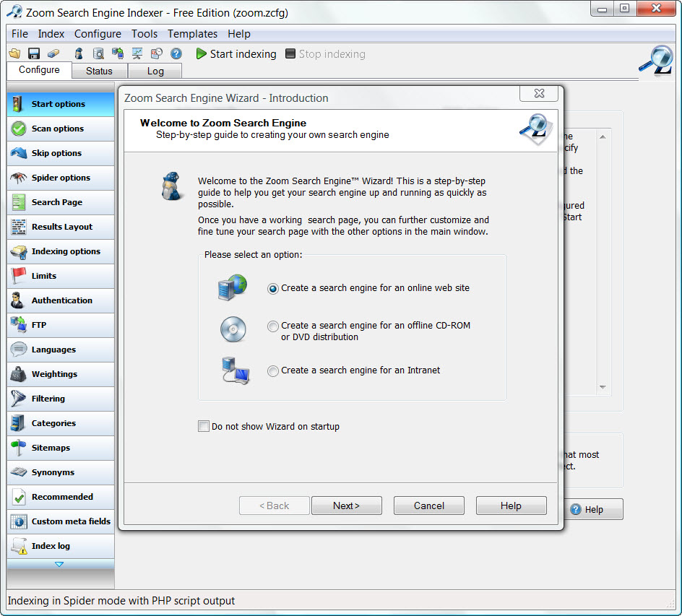Image resolution: width=682 pixels, height=616 pixels.
Task: Click the Next button in the wizard
Action: coord(347,506)
